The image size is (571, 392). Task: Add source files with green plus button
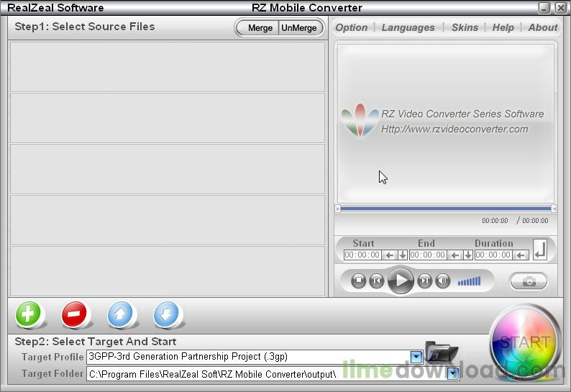click(28, 314)
